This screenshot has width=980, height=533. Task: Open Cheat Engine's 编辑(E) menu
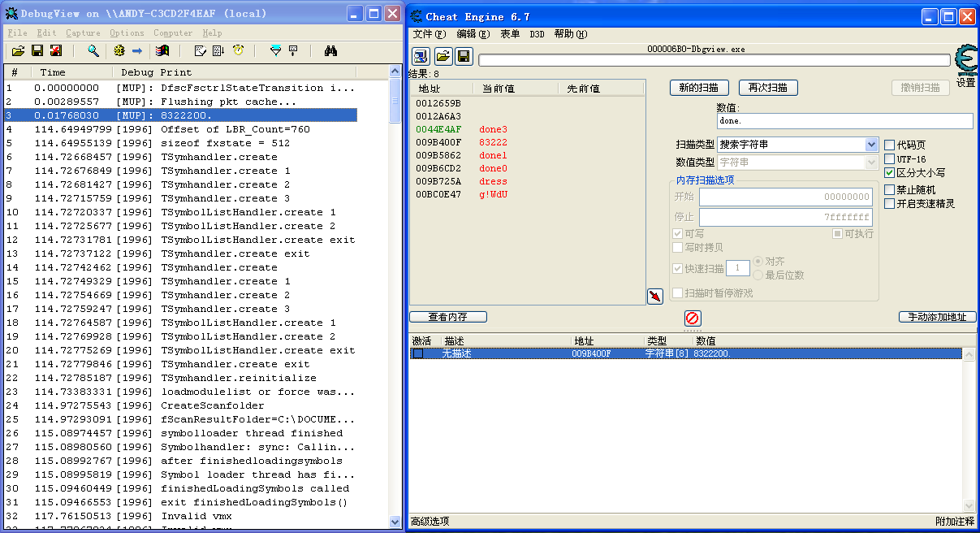(x=473, y=34)
